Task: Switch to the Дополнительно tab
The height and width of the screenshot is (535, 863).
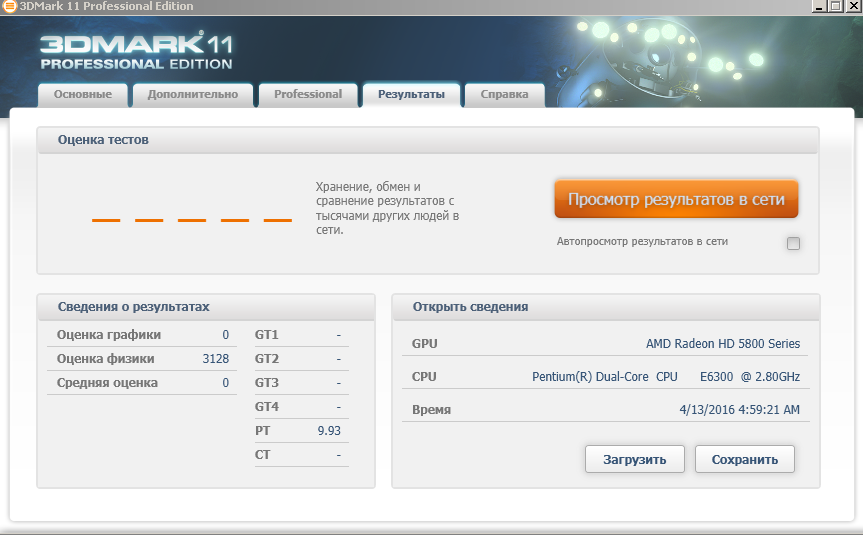Action: pyautogui.click(x=193, y=95)
